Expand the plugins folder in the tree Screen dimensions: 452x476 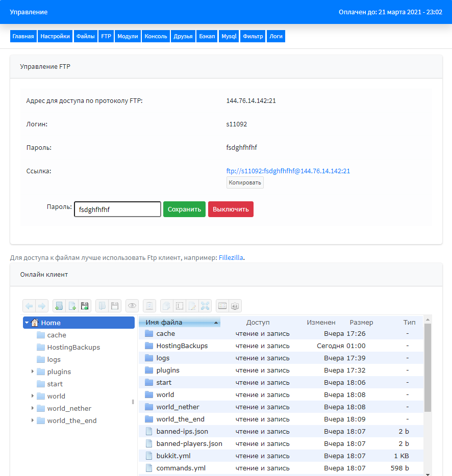(33, 372)
